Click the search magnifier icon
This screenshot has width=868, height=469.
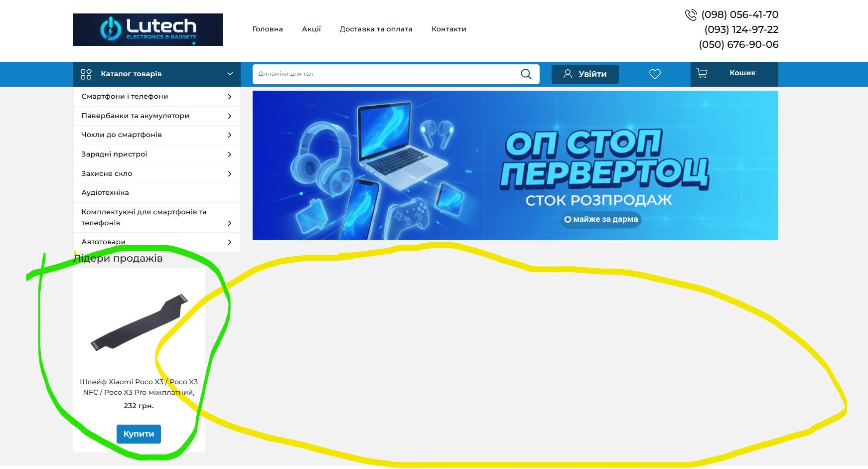click(x=526, y=74)
